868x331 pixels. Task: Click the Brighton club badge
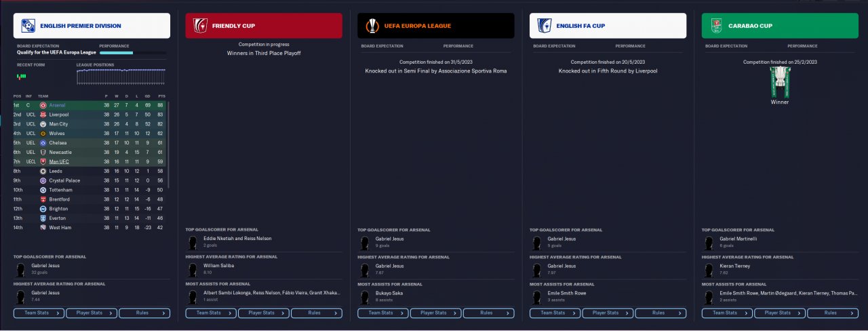[x=43, y=209]
